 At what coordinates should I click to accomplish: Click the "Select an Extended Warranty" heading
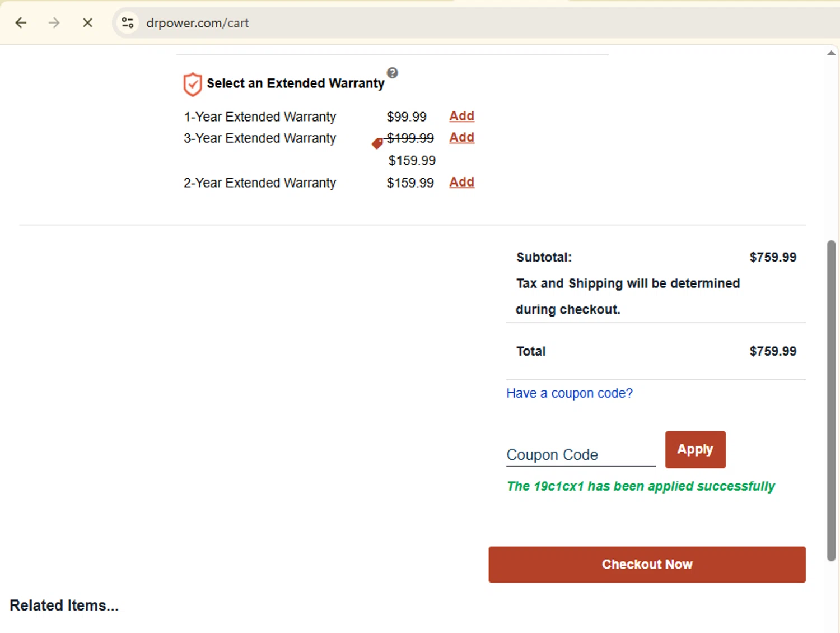pyautogui.click(x=295, y=83)
